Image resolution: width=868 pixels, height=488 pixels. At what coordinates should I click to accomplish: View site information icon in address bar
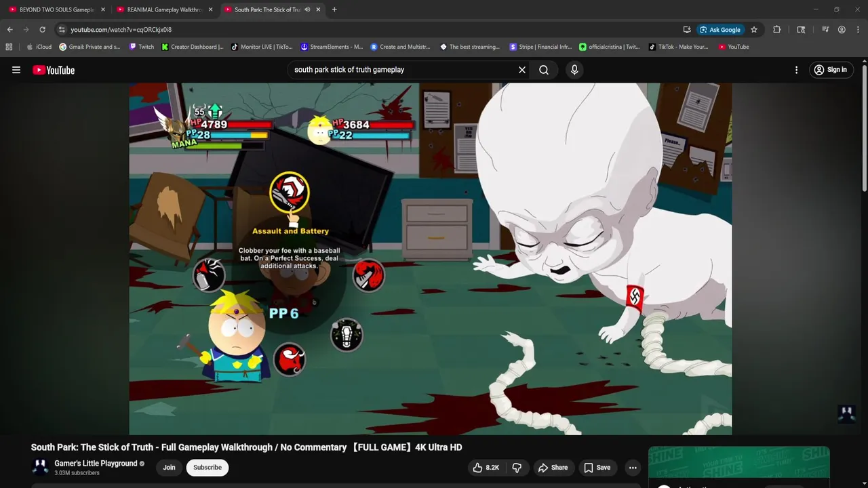point(62,30)
